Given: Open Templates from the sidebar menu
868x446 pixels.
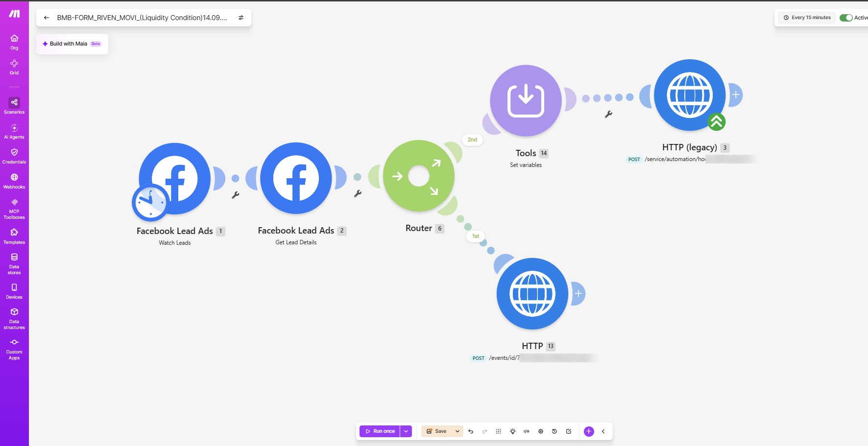Looking at the screenshot, I should coord(14,236).
